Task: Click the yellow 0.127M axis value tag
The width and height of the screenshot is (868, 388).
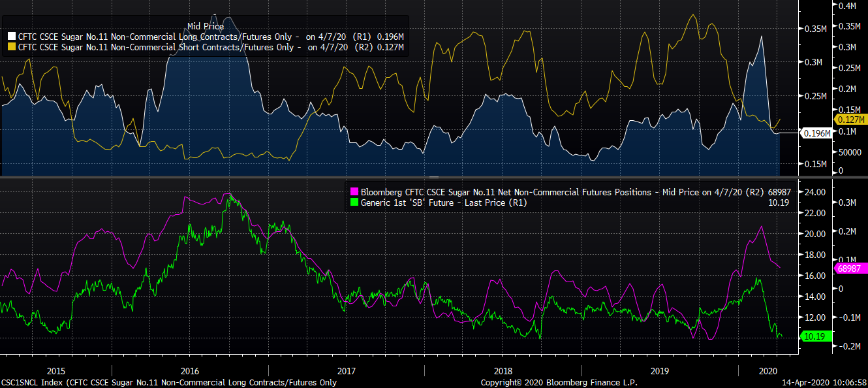Action: [850, 120]
